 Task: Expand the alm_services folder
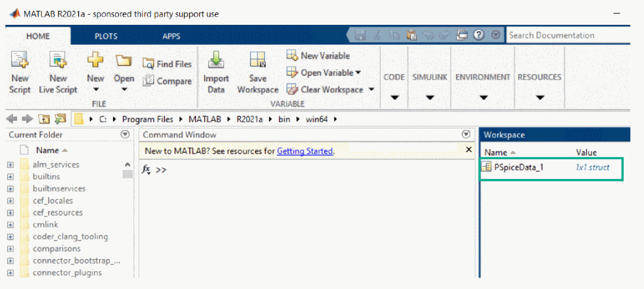tap(11, 165)
